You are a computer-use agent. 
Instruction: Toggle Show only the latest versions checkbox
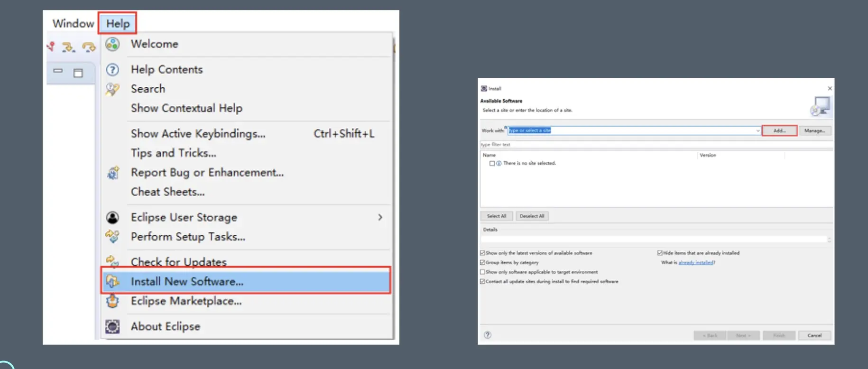point(482,253)
